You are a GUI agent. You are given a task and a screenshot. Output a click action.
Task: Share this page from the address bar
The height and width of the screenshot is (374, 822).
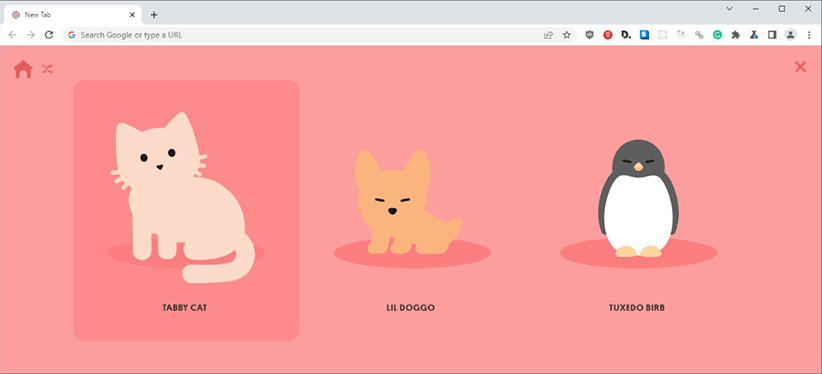pyautogui.click(x=548, y=35)
